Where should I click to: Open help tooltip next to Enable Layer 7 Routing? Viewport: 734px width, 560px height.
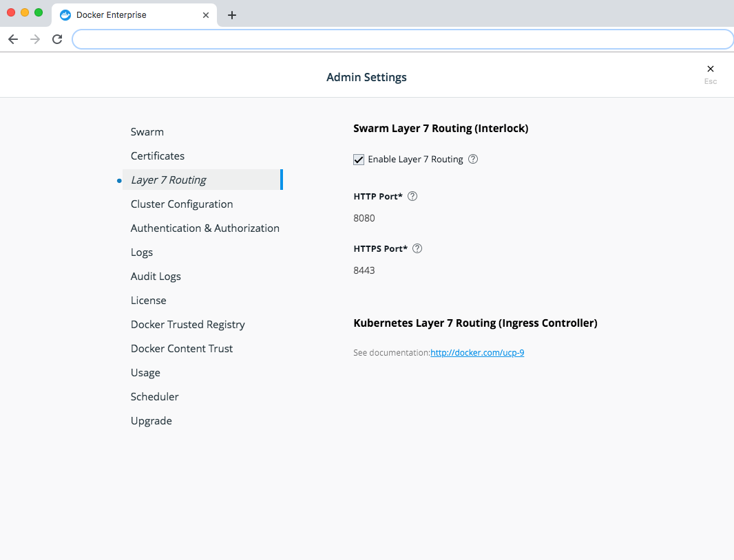click(x=472, y=159)
